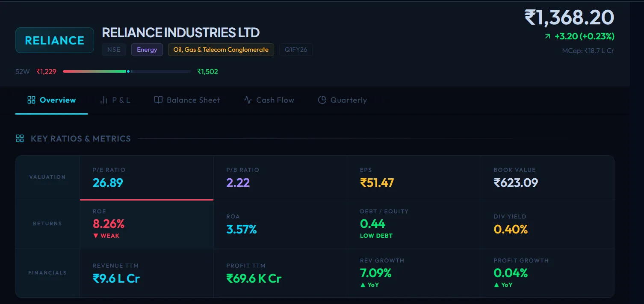
Task: Click the Profit TTM ₹69.6 K Cr value
Action: point(254,279)
